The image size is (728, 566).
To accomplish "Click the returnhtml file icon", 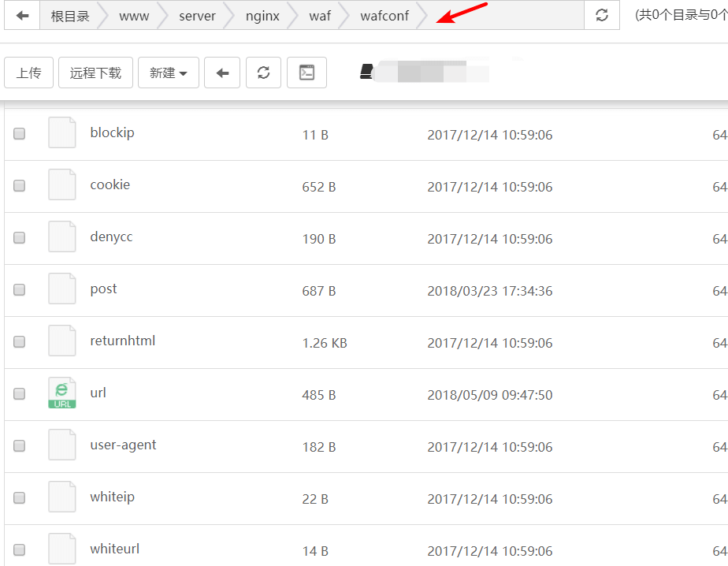I will click(x=62, y=341).
